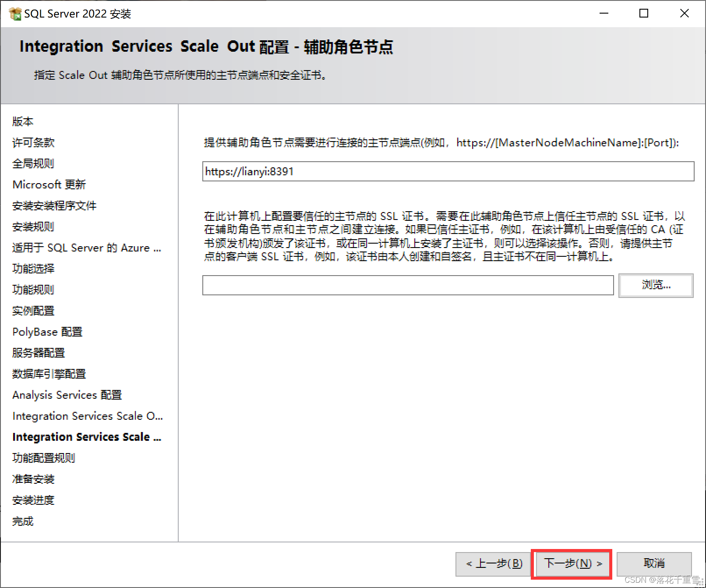Focus the master node endpoint field https://lianyi:8391
This screenshot has height=588, width=706.
pos(448,171)
